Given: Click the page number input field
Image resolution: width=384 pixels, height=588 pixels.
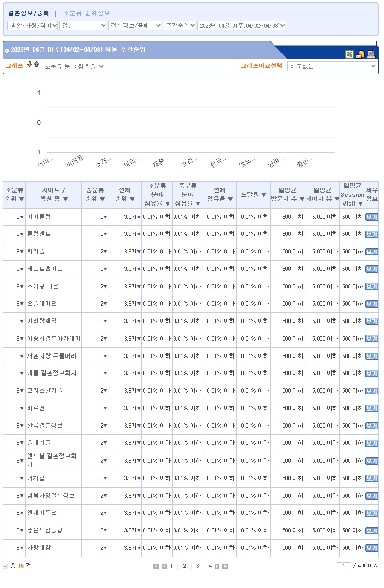Looking at the screenshot, I should 343,566.
